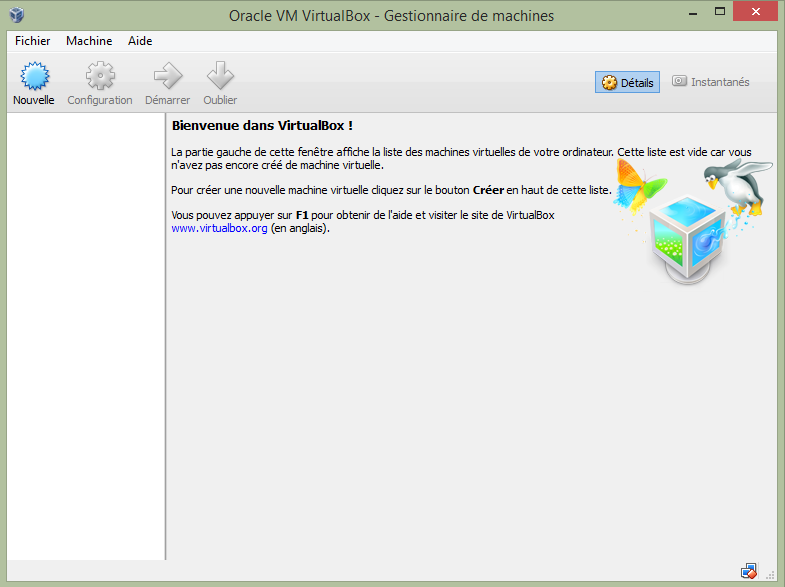Click the window resize grip corner

click(770, 575)
